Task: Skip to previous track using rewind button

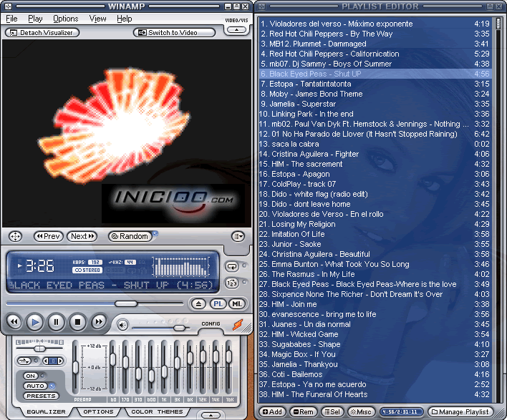Action: click(14, 322)
